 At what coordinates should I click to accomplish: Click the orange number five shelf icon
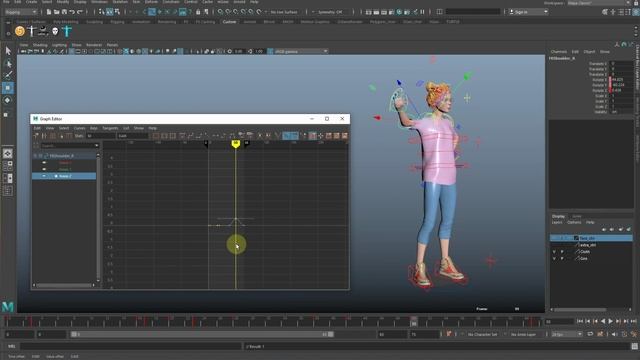20,31
